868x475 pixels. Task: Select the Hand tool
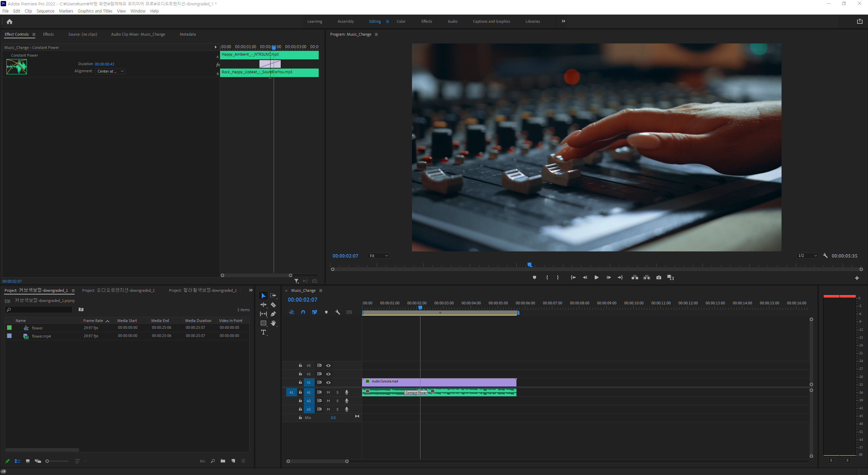pos(273,323)
